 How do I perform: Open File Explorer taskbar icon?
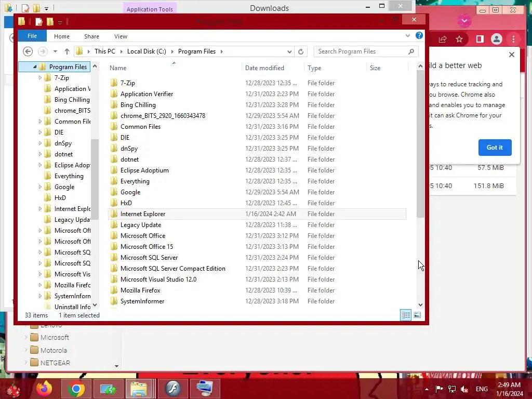[139, 389]
